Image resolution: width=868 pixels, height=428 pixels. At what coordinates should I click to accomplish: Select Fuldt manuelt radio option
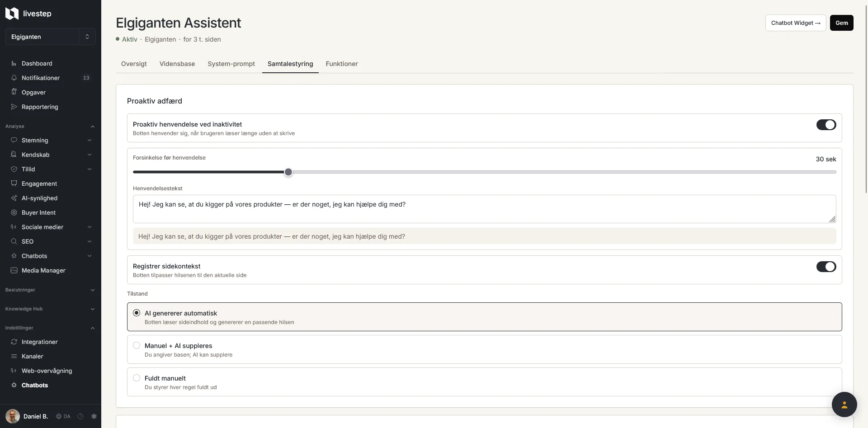(x=137, y=378)
